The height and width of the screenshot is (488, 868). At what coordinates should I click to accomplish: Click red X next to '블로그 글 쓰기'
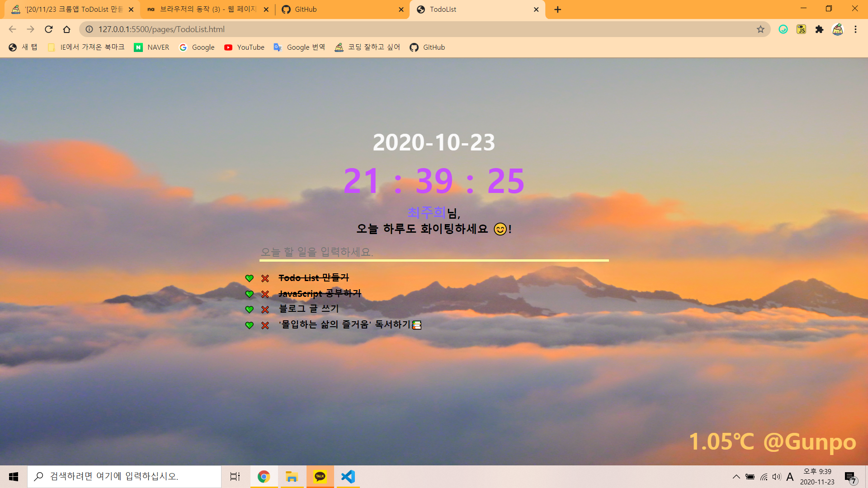265,310
